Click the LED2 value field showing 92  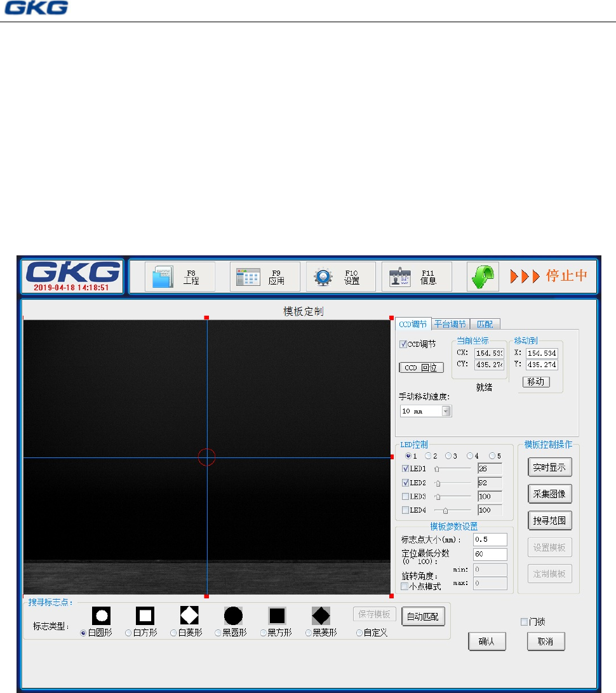pos(490,483)
